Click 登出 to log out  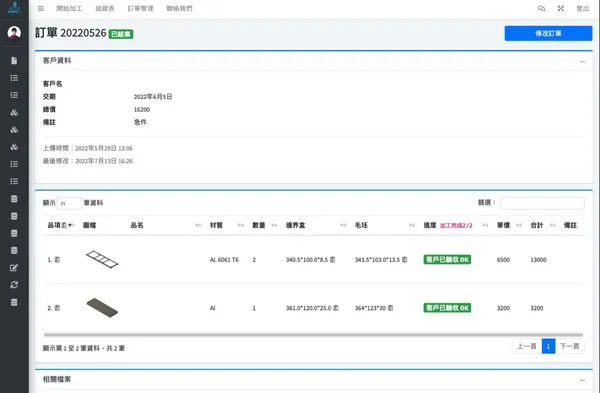click(x=583, y=8)
